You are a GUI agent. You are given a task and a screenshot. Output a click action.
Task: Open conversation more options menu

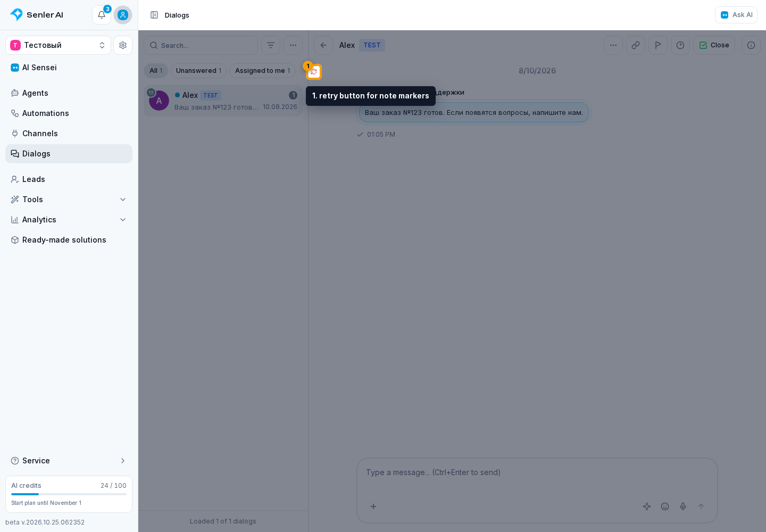(613, 45)
